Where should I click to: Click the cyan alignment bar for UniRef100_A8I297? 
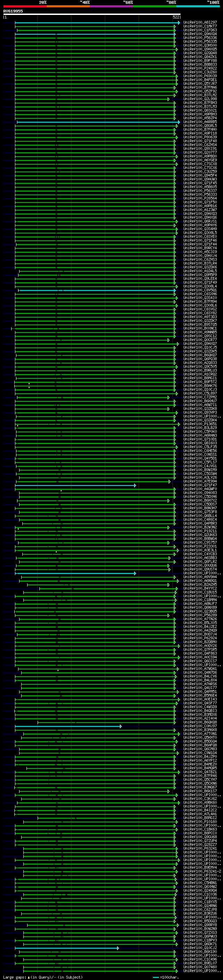click(x=97, y=23)
